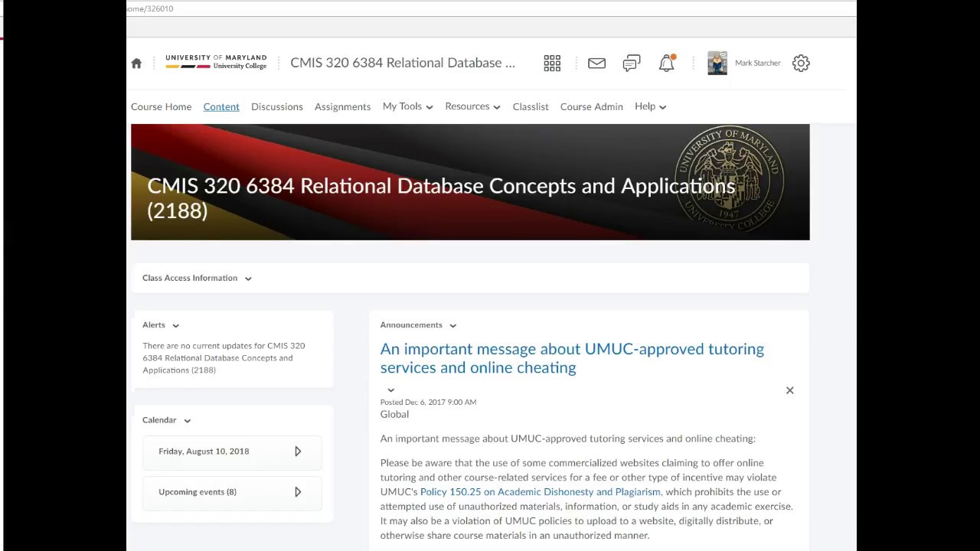Open announcement actions chevron above Posted date
This screenshot has width=980, height=551.
point(390,390)
